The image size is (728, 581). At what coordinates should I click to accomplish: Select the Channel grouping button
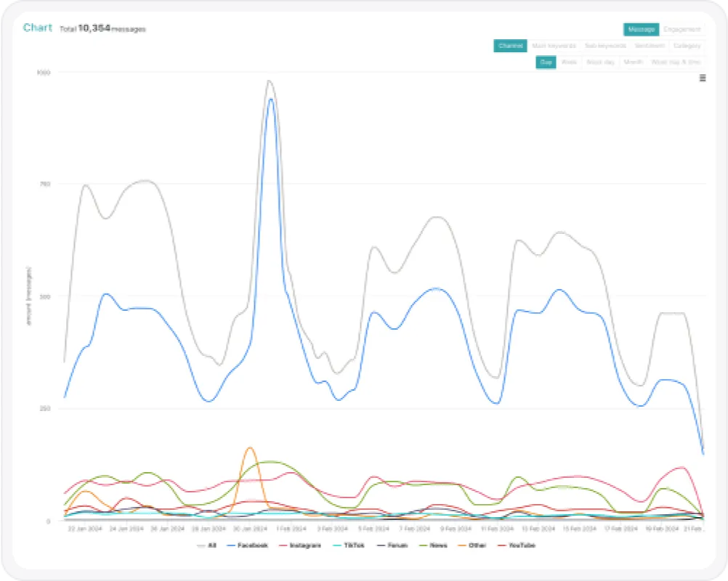point(510,46)
